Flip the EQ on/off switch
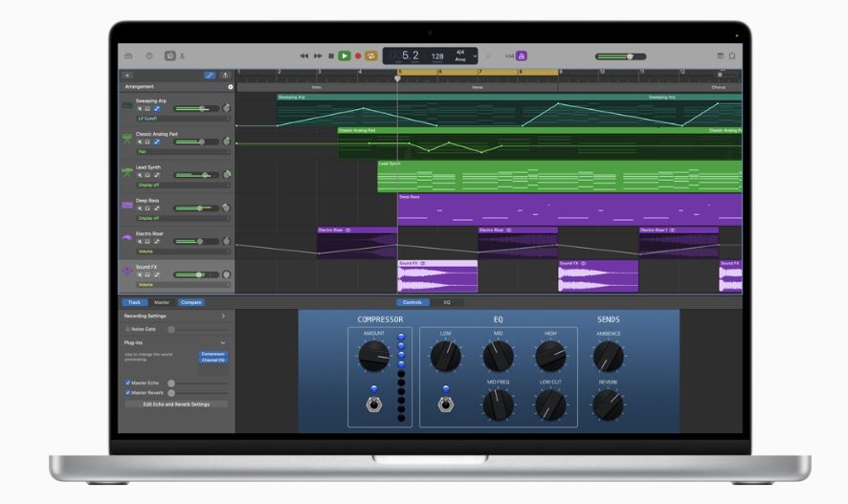The height and width of the screenshot is (504, 848). click(x=446, y=405)
